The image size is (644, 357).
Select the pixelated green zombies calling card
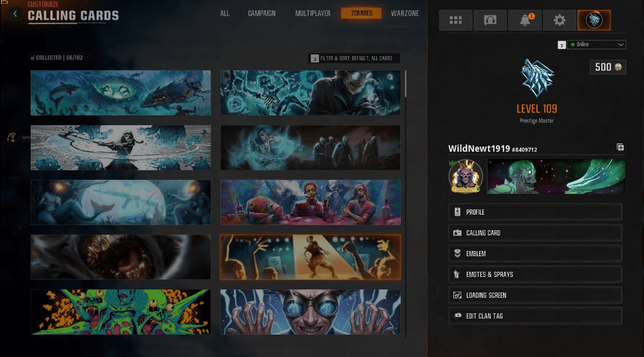pyautogui.click(x=121, y=312)
